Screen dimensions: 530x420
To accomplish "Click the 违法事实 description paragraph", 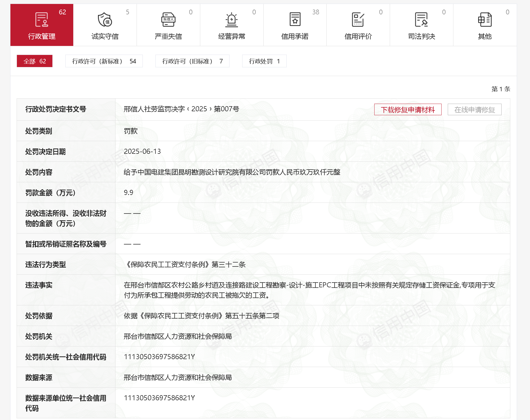I will [x=309, y=290].
